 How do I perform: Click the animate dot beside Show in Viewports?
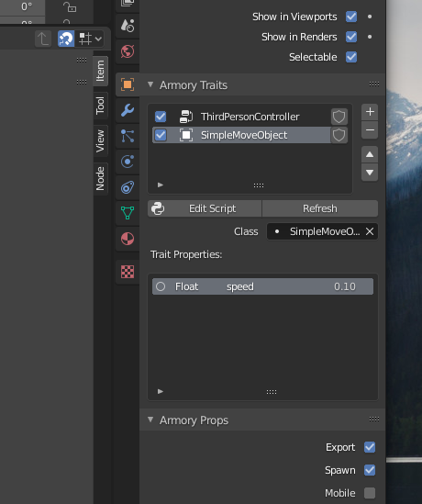370,17
